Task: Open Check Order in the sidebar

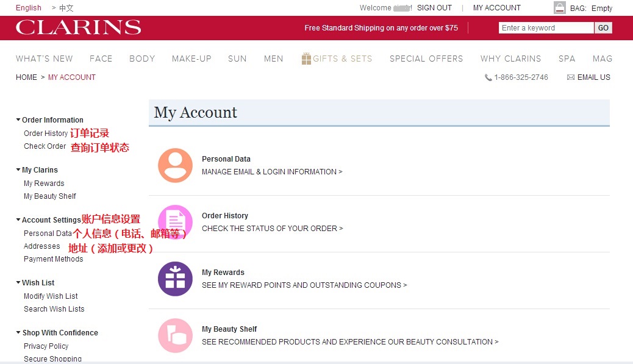Action: 45,146
